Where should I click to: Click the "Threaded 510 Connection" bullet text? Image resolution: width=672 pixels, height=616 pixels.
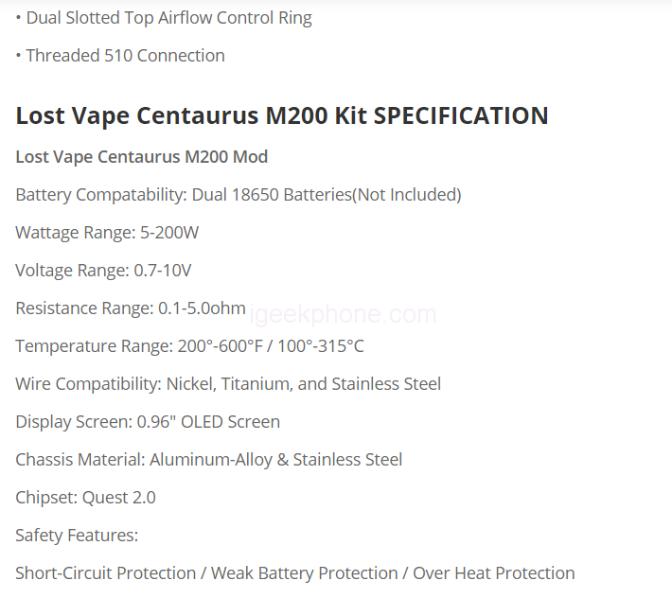125,56
